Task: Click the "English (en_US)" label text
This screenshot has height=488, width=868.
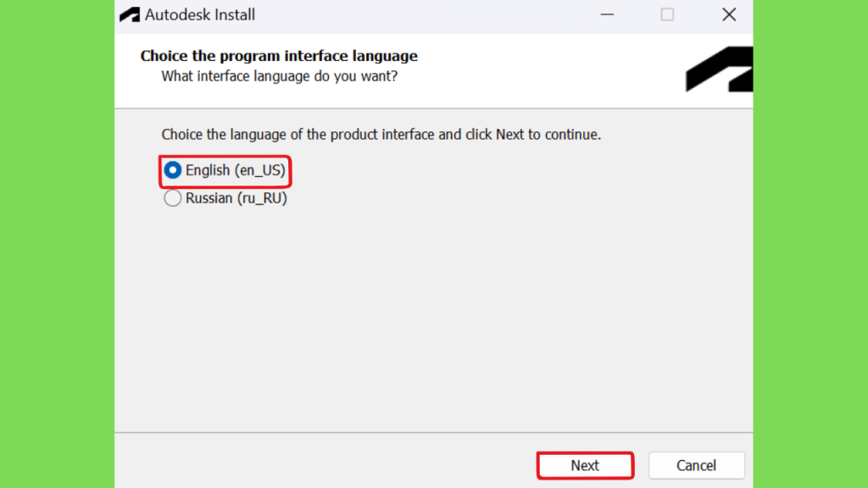Action: (236, 170)
